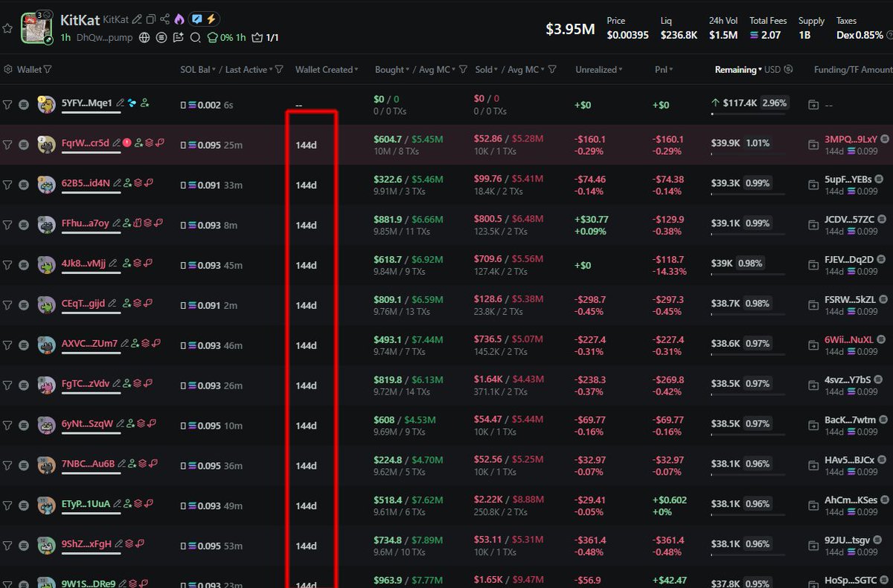This screenshot has height=588, width=893.
Task: Toggle row filter for 5YFY...Mqe1 wallet
Action: 8,105
